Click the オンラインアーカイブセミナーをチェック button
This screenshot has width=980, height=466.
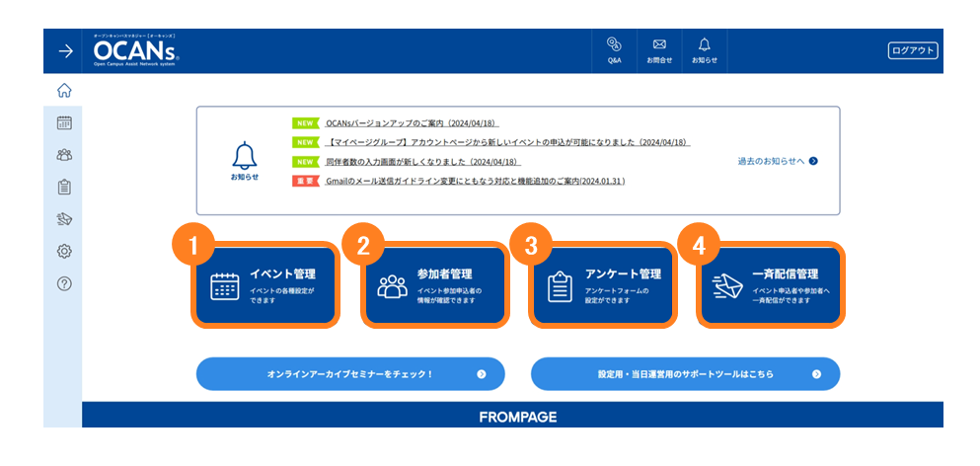coord(350,374)
